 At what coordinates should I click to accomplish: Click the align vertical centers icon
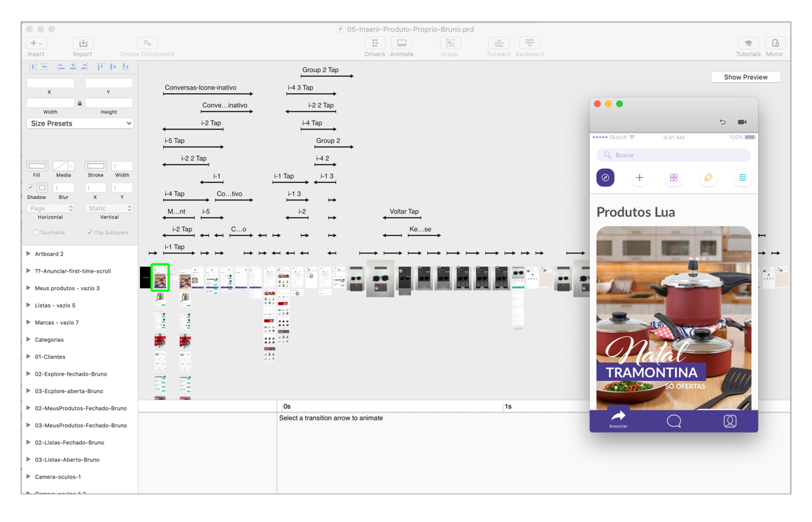click(x=113, y=67)
